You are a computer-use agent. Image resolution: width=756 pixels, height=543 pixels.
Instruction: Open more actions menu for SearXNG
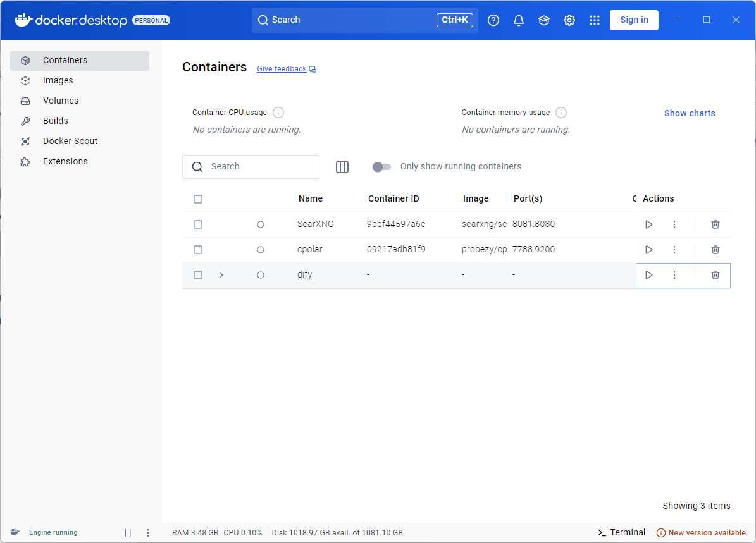tap(674, 224)
